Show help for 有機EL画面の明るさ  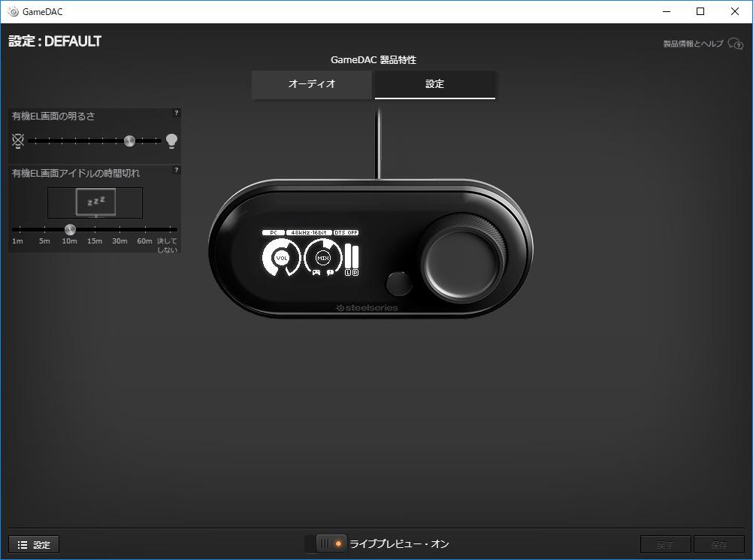coord(177,113)
